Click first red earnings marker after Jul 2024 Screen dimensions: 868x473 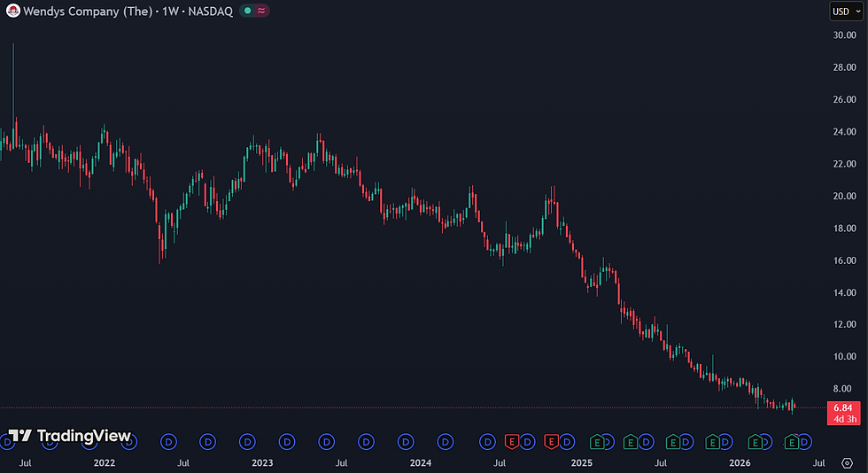[512, 442]
